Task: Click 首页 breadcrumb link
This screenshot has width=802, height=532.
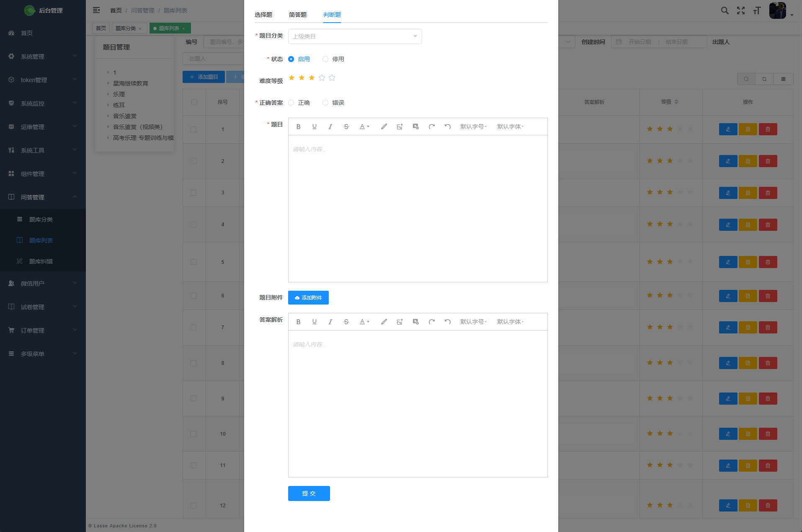Action: (116, 10)
